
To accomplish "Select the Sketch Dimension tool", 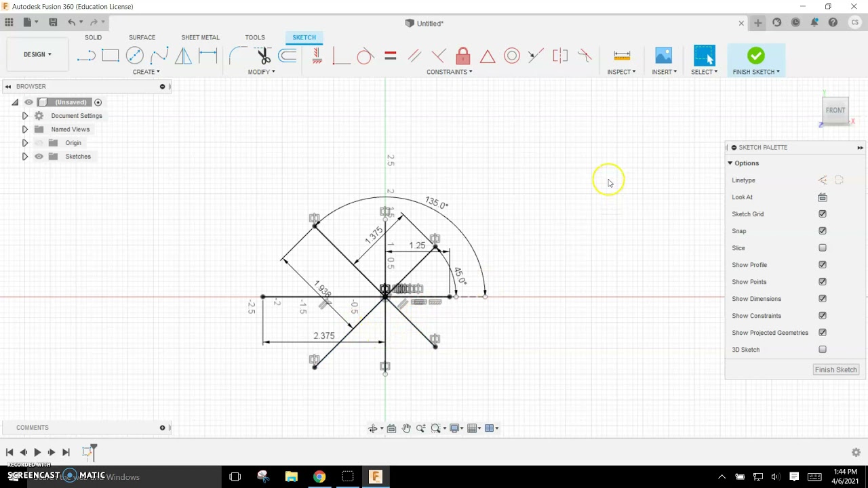I will [208, 56].
